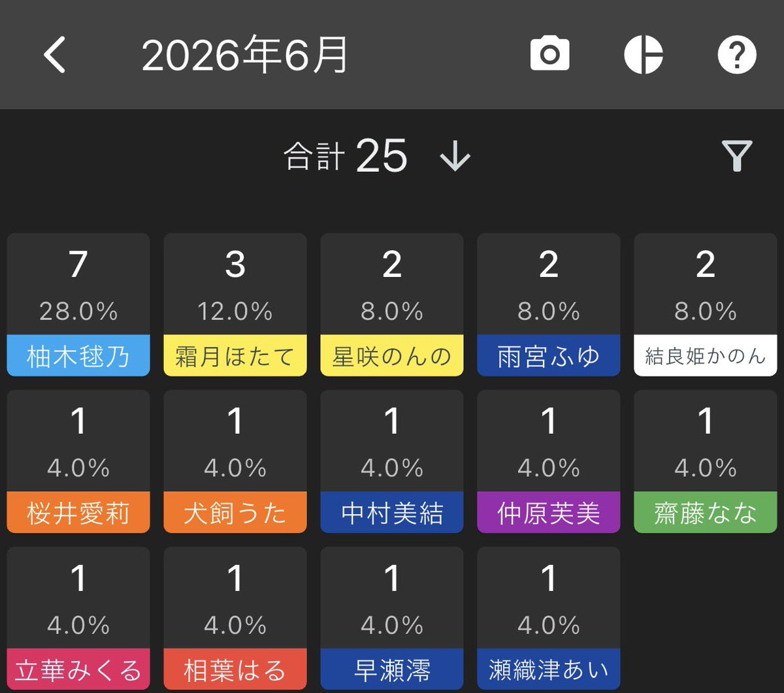784x693 pixels.
Task: Select the 瀬織津あい card
Action: point(549,619)
